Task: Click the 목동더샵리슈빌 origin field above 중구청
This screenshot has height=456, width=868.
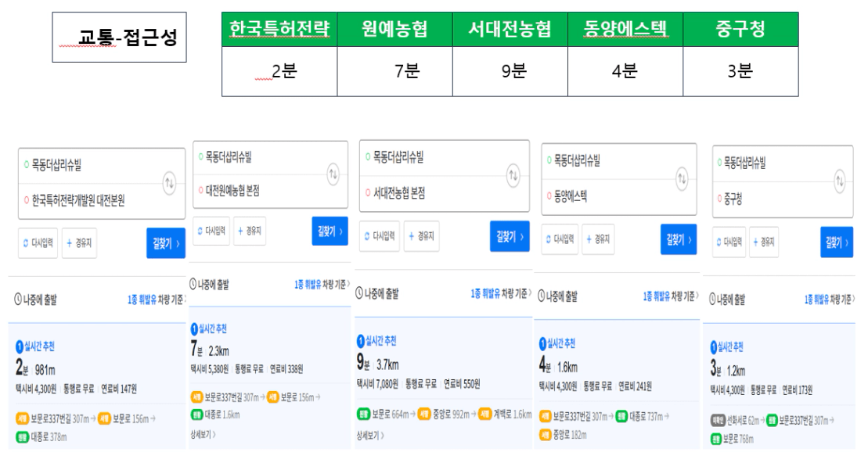Action: pyautogui.click(x=744, y=163)
